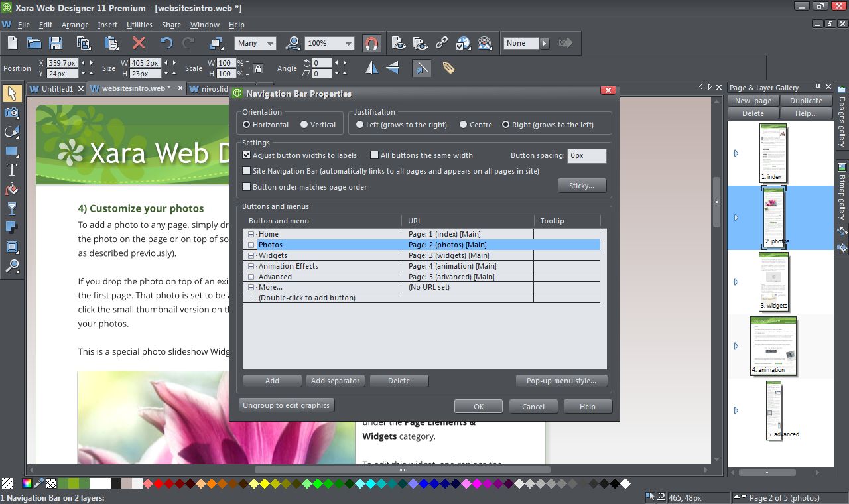Click Ungroup to edit graphics button
The image size is (849, 504).
[286, 405]
